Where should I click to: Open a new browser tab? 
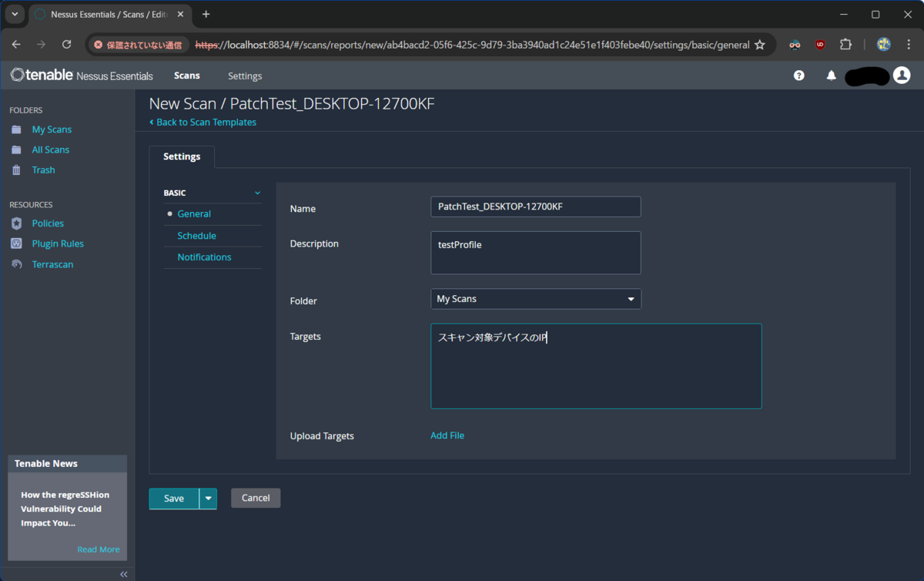[206, 15]
